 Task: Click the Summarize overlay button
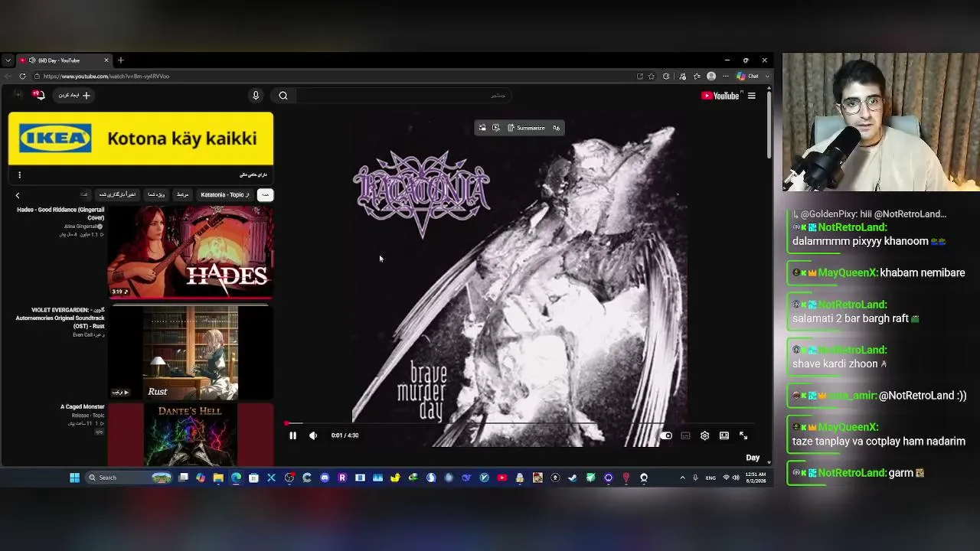527,128
